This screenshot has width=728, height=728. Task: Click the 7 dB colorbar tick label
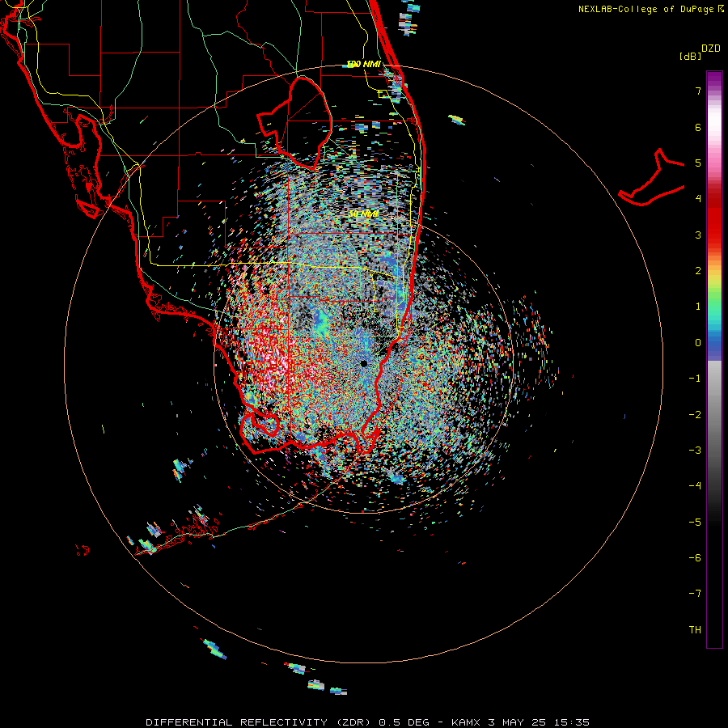pos(698,91)
